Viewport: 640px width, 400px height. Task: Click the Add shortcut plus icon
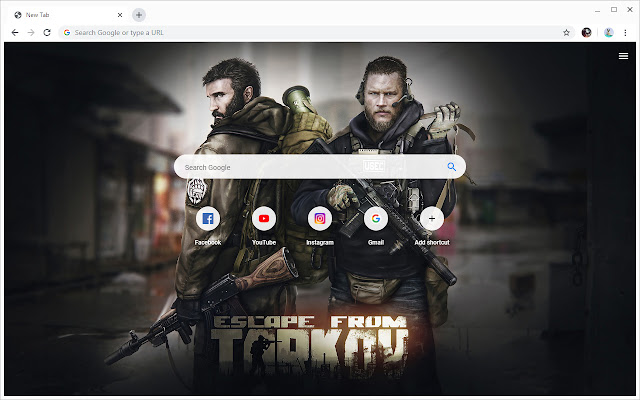pos(431,218)
